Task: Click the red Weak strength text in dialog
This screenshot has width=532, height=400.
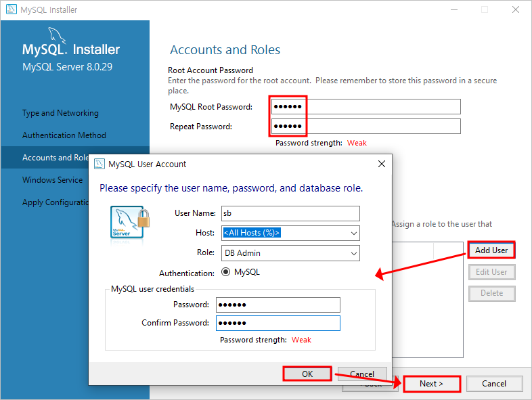Action: pos(301,340)
